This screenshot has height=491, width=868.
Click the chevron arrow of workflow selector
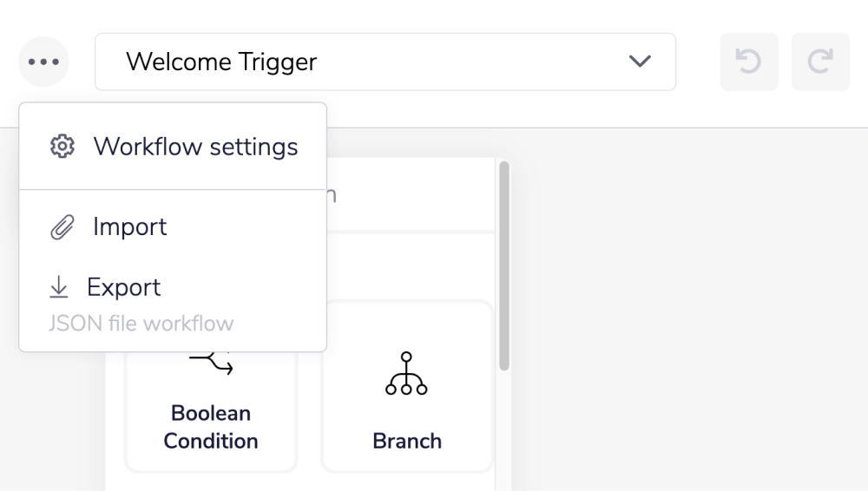pos(640,62)
